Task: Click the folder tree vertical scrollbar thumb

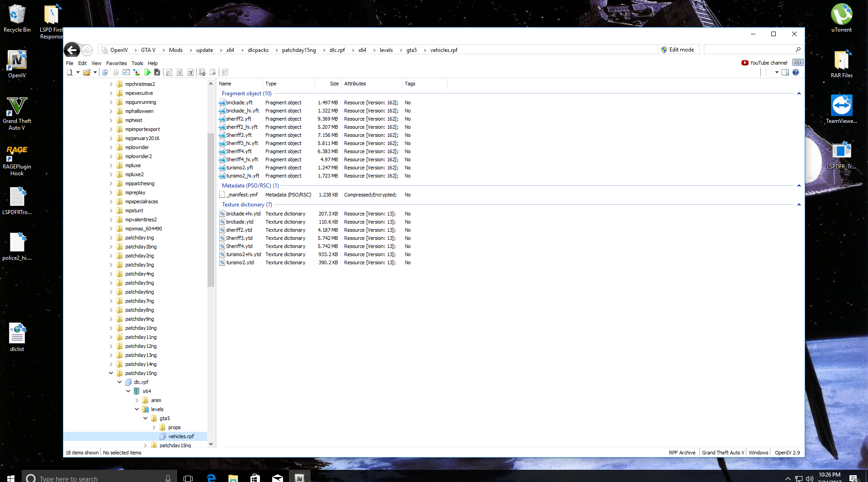Action: point(211,210)
